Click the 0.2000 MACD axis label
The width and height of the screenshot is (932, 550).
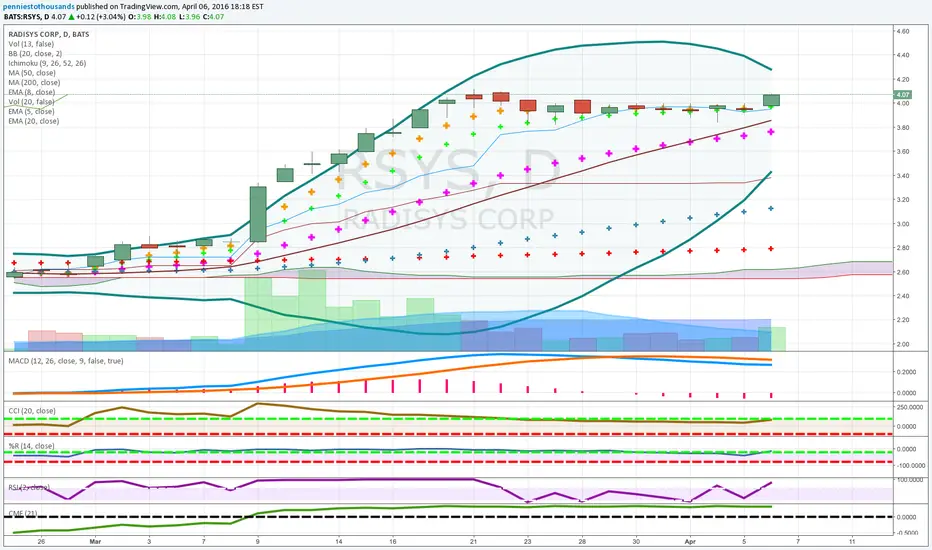[x=906, y=372]
